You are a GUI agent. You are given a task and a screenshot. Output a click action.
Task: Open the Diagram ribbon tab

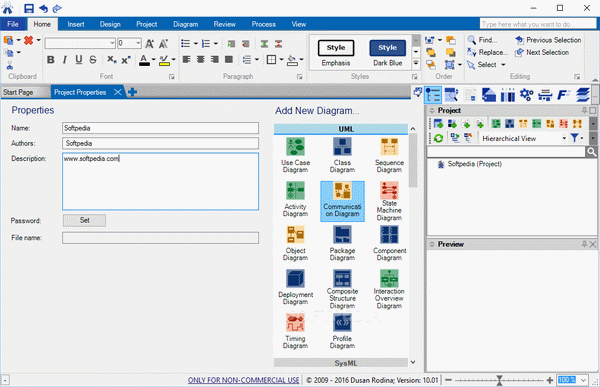point(186,24)
